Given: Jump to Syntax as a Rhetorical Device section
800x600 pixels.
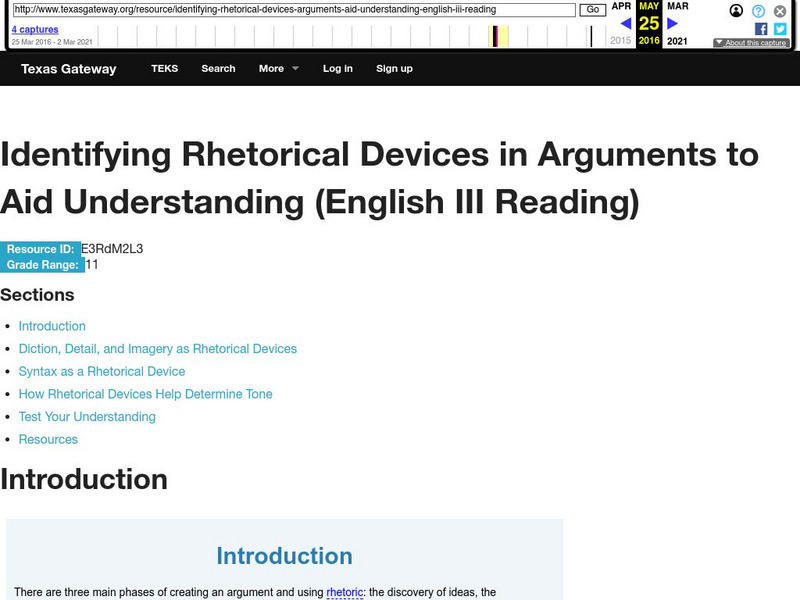Looking at the screenshot, I should click(102, 371).
